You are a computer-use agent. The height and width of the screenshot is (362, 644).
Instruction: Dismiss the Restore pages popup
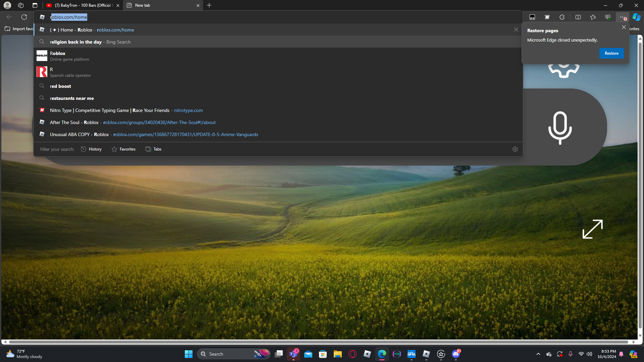(624, 27)
